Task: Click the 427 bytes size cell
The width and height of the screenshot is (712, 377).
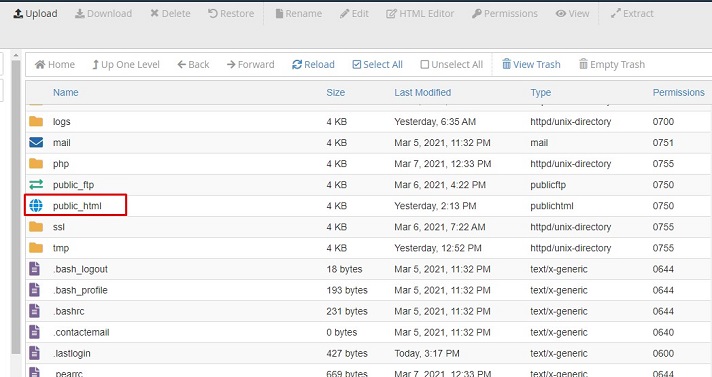Action: (347, 353)
